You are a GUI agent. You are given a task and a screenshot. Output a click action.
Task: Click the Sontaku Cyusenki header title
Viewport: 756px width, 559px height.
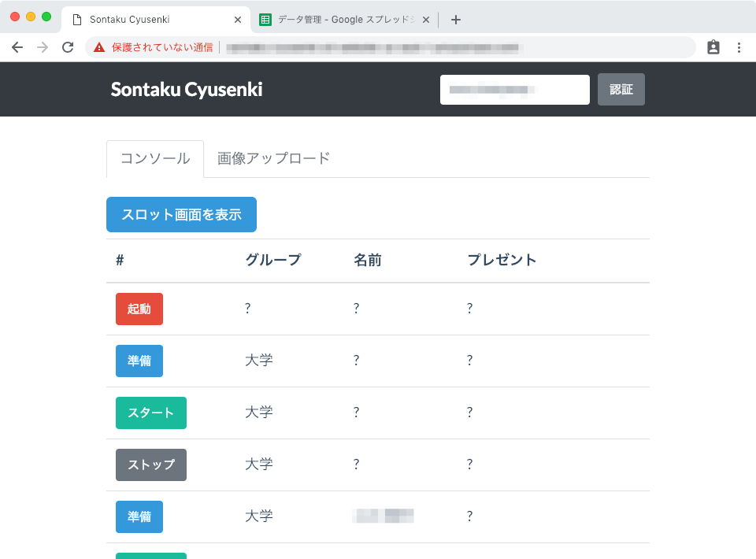tap(186, 89)
